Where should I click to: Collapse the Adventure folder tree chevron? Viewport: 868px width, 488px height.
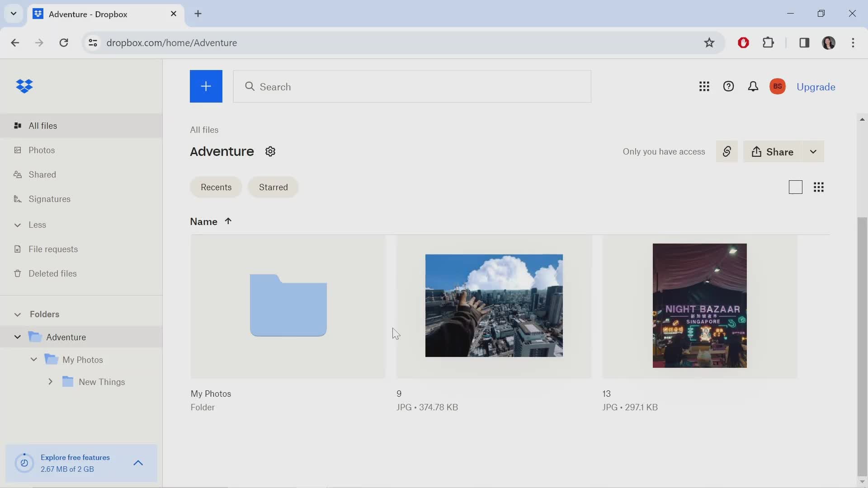coord(17,337)
